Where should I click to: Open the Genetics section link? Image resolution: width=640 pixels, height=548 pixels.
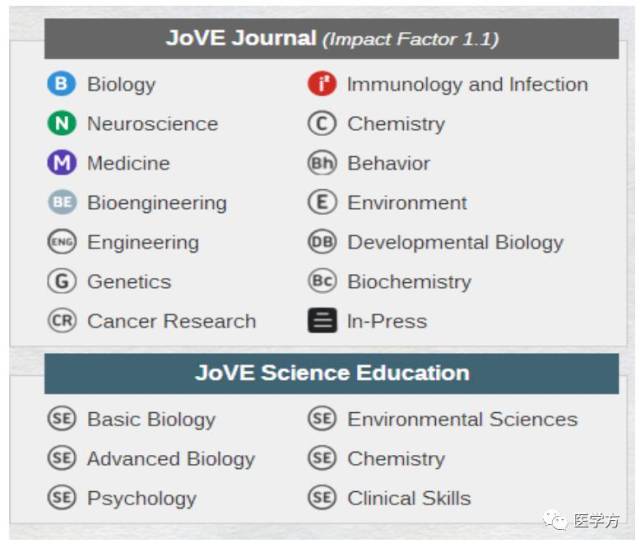(129, 282)
